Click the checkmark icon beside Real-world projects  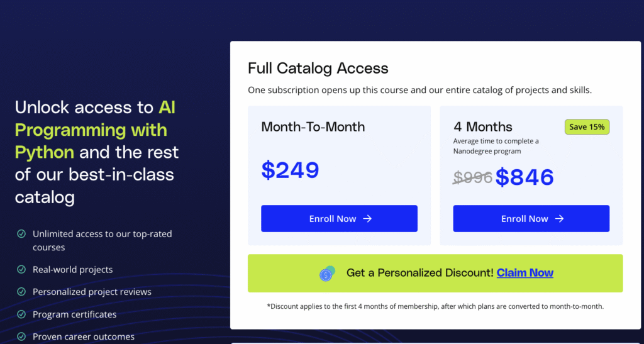(x=21, y=270)
